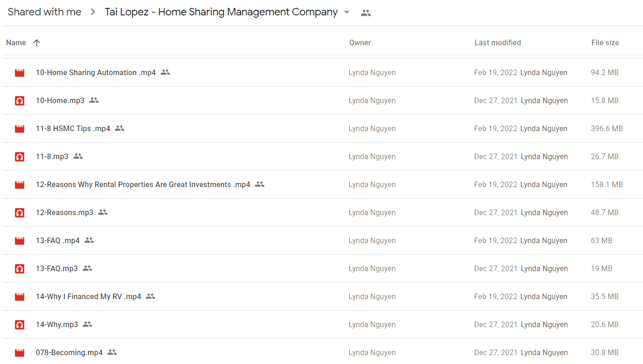Click shared icon next to 11-8.mp3
Image resolution: width=643 pixels, height=364 pixels.
[78, 156]
